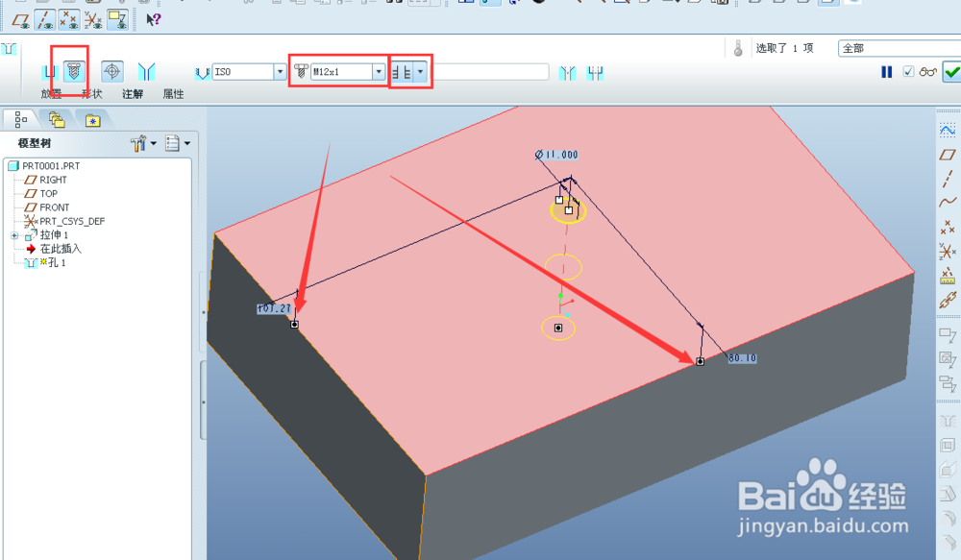Viewport: 961px width, 560px height.
Task: Click the datum curve tool icon
Action: coord(948,202)
